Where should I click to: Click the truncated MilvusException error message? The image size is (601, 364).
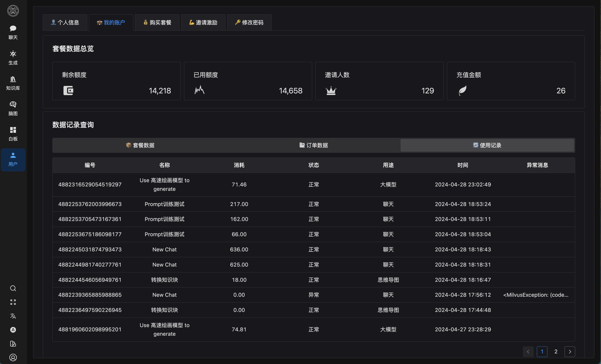pos(536,295)
